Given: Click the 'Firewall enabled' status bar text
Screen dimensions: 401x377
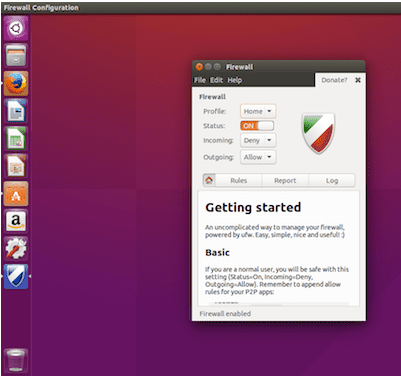Looking at the screenshot, I should tap(225, 314).
